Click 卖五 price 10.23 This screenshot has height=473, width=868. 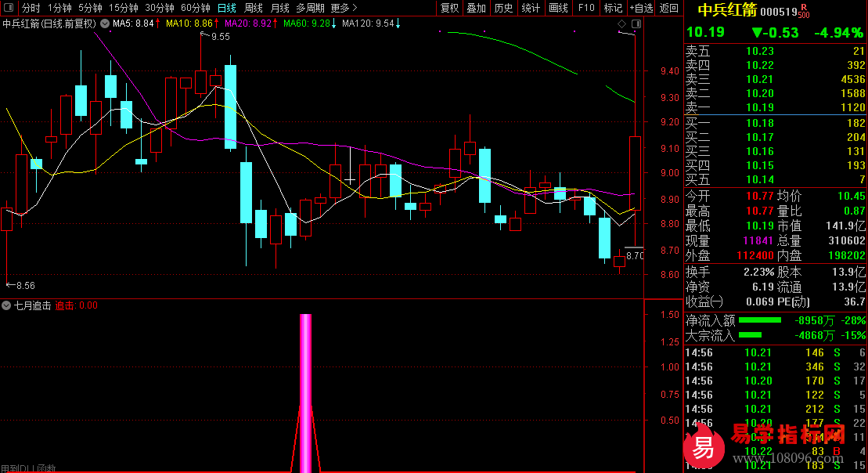tap(759, 51)
